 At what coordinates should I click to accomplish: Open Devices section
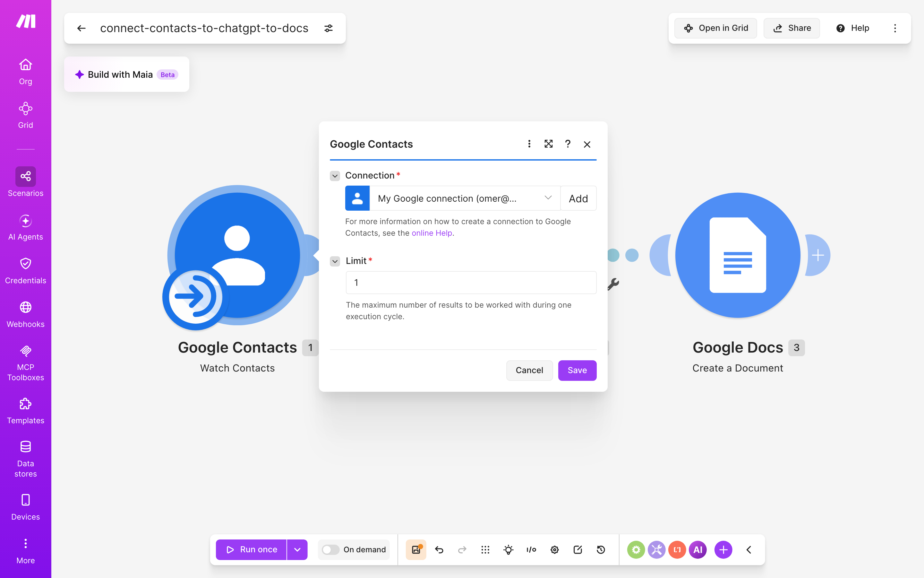pos(26,507)
